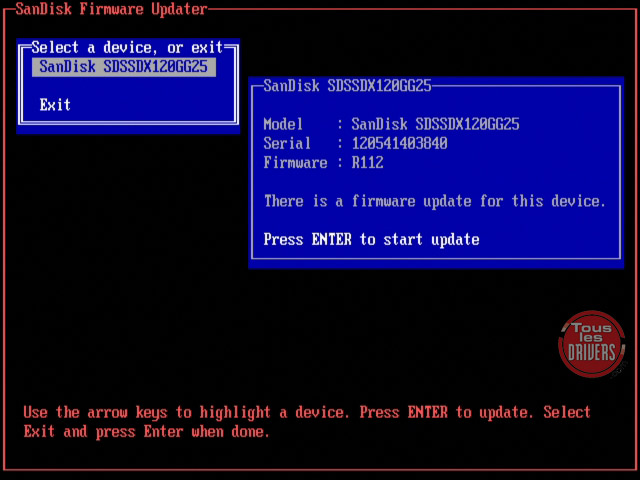Click the info panel title SanDisk SDSSDX120GG25
Viewport: 640px width, 480px height.
pos(347,86)
